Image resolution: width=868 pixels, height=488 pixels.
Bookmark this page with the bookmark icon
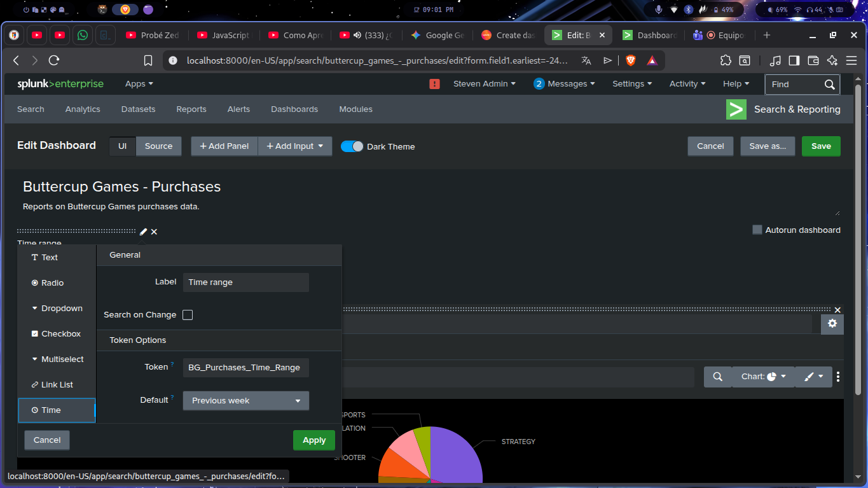(x=148, y=60)
